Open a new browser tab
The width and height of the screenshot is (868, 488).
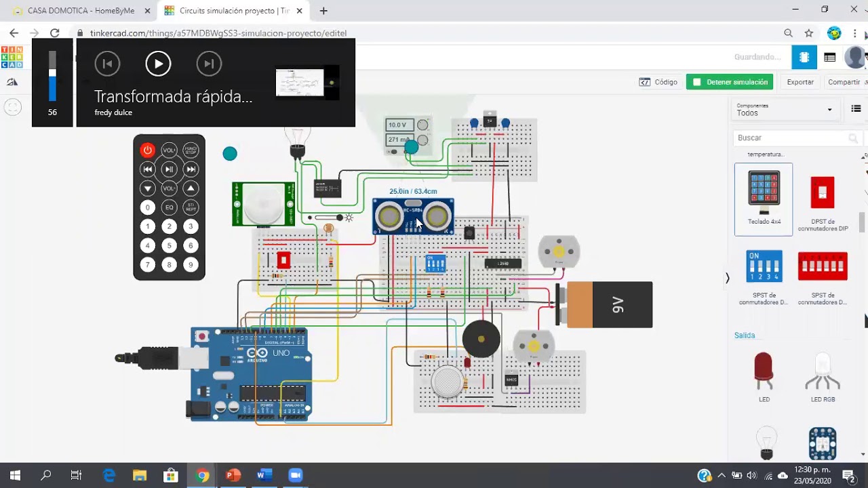click(323, 11)
